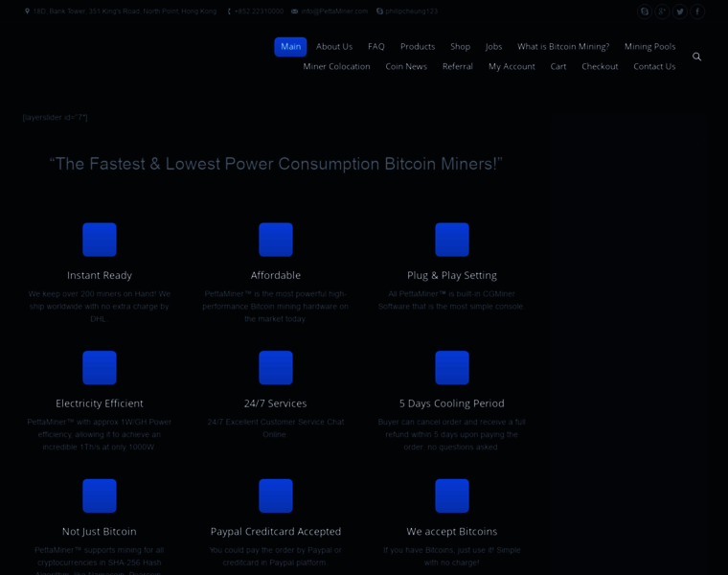
Task: Click the Instant Ready heading
Action: coord(100,275)
